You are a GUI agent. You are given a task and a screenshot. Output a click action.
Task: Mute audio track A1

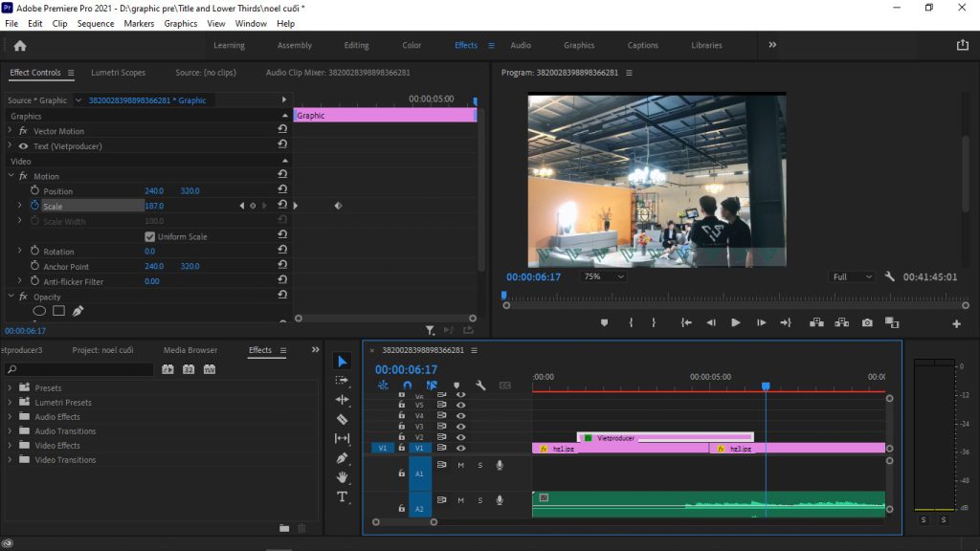point(460,466)
